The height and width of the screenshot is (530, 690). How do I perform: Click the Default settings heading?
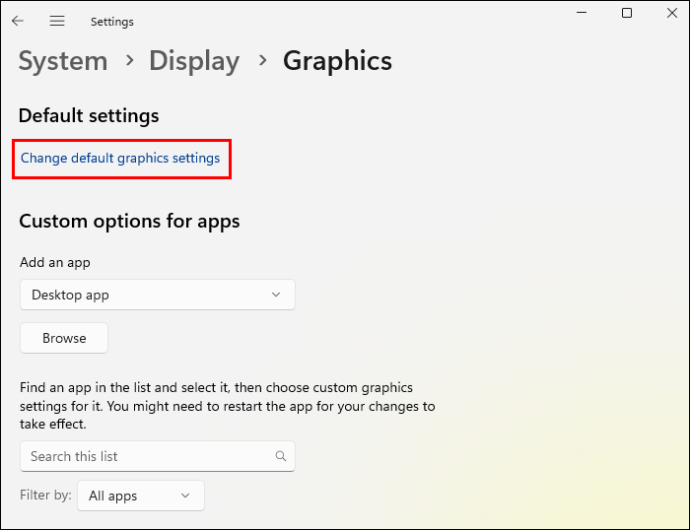pos(88,116)
